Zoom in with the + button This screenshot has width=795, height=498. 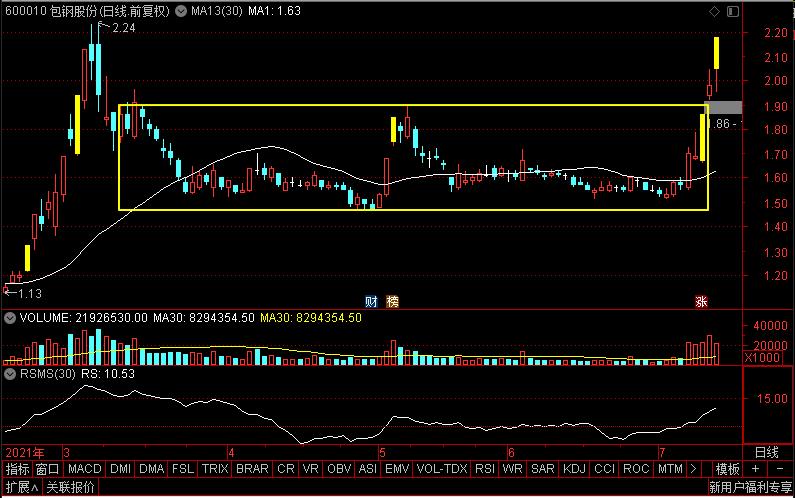pos(755,469)
